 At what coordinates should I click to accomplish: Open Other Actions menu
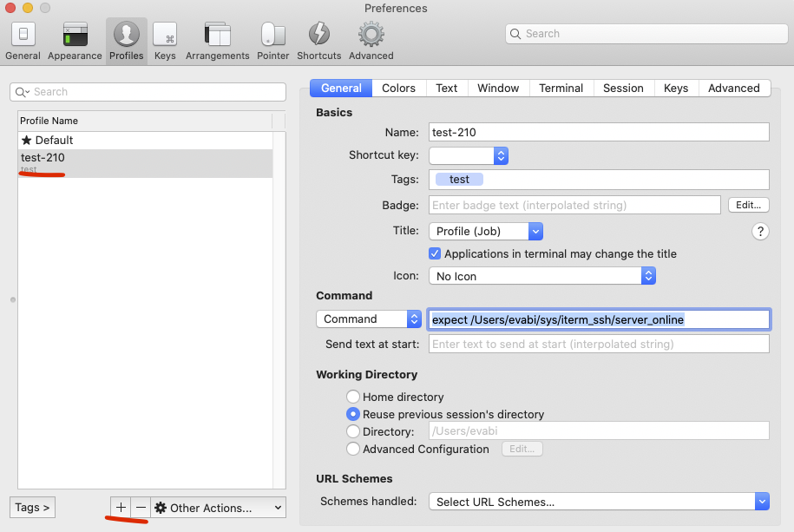(219, 507)
